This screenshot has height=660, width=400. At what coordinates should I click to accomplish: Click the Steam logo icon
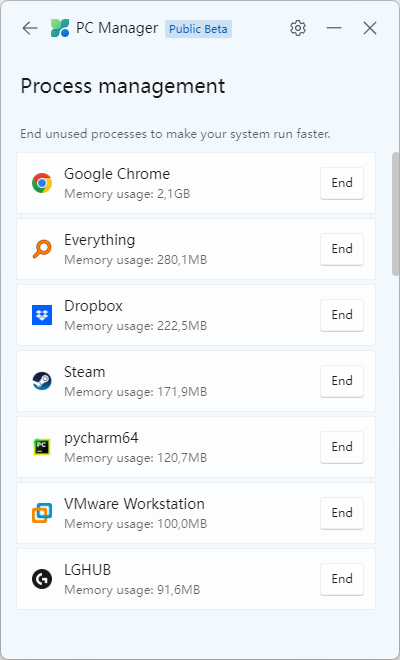point(42,381)
